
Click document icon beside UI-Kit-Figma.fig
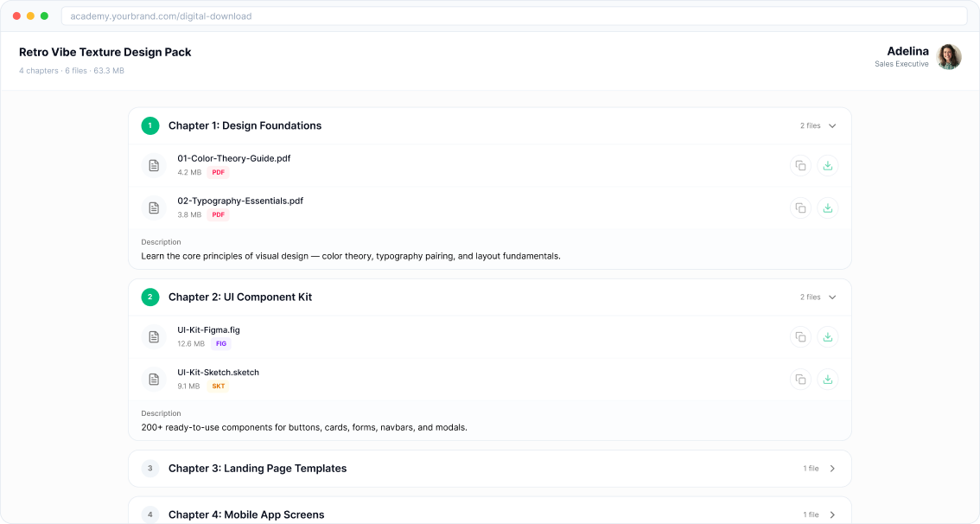tap(154, 336)
